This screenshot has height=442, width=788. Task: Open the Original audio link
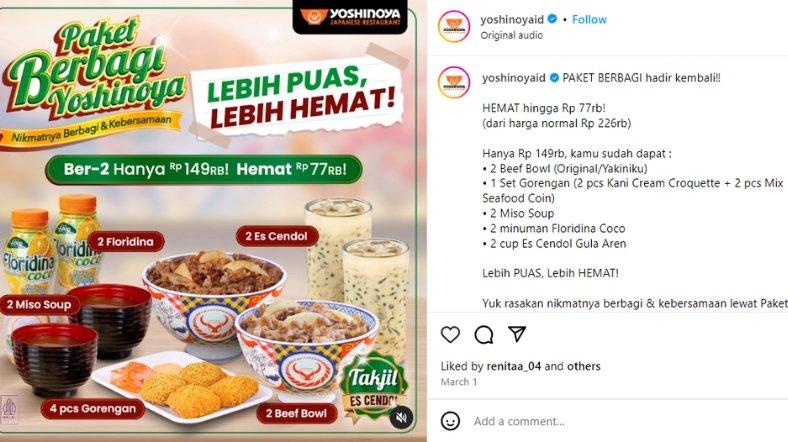(x=512, y=35)
